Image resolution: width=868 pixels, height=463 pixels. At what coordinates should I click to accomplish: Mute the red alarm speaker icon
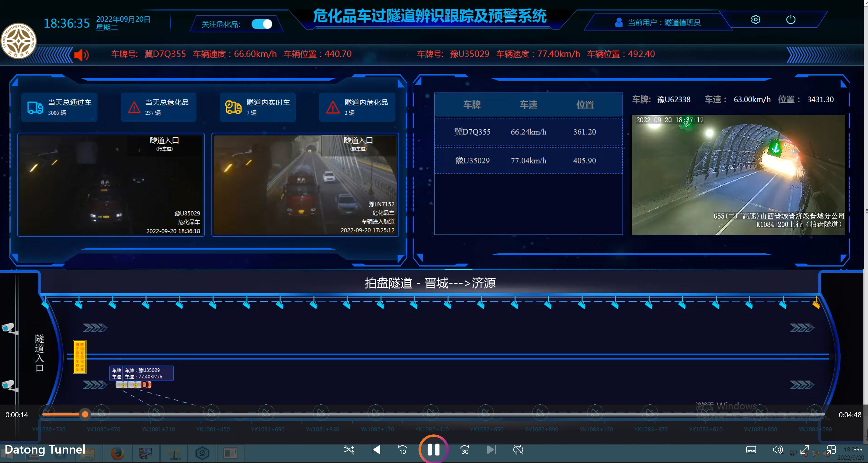[81, 54]
